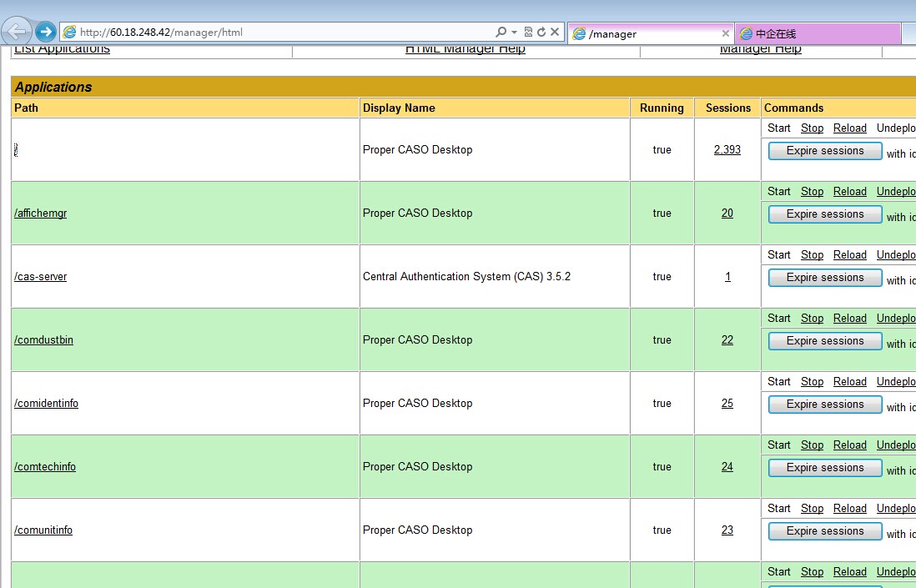This screenshot has width=916, height=588.
Task: Close the /manager tab
Action: pyautogui.click(x=725, y=33)
